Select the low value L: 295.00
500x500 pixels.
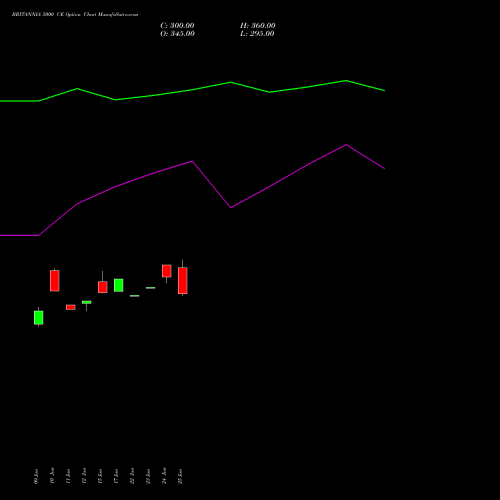coord(257,34)
